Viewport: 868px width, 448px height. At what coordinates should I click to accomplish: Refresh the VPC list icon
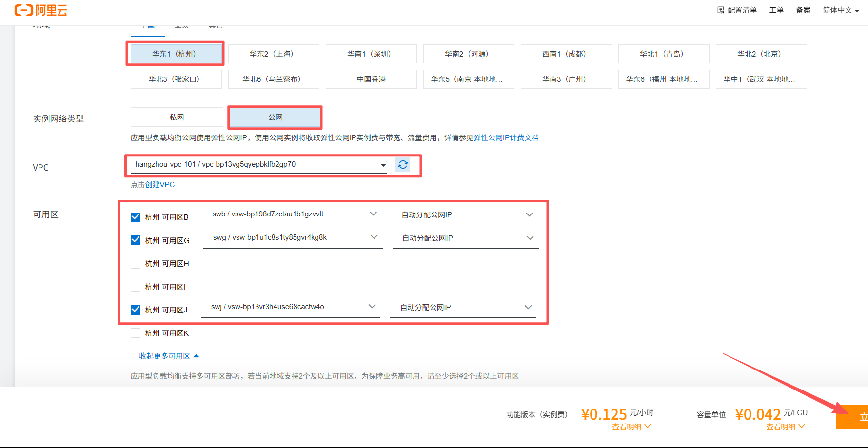tap(403, 165)
